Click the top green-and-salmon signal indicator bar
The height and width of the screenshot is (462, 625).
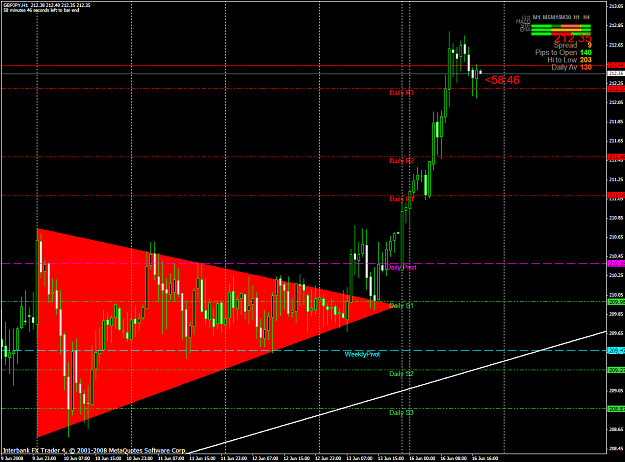pyautogui.click(x=561, y=26)
